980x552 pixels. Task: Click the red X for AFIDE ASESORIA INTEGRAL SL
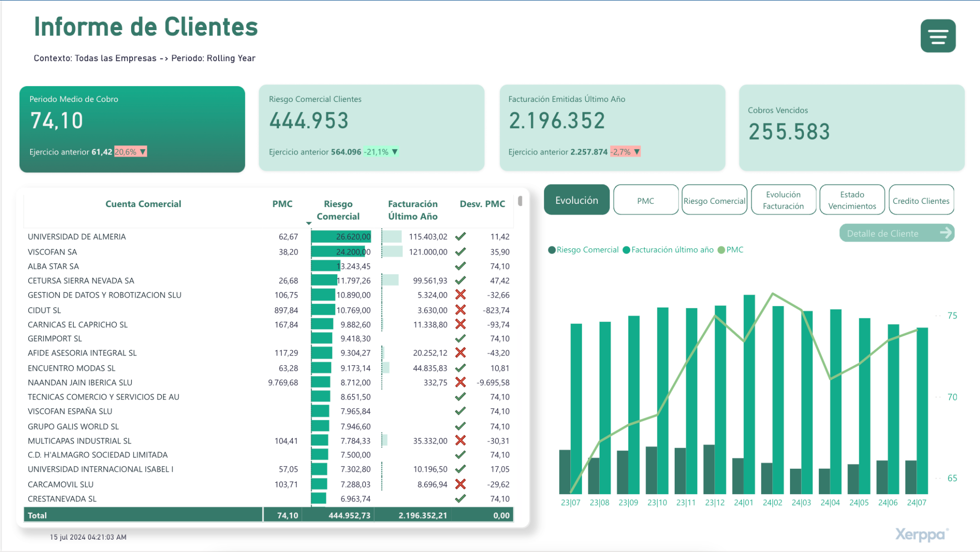pos(460,353)
